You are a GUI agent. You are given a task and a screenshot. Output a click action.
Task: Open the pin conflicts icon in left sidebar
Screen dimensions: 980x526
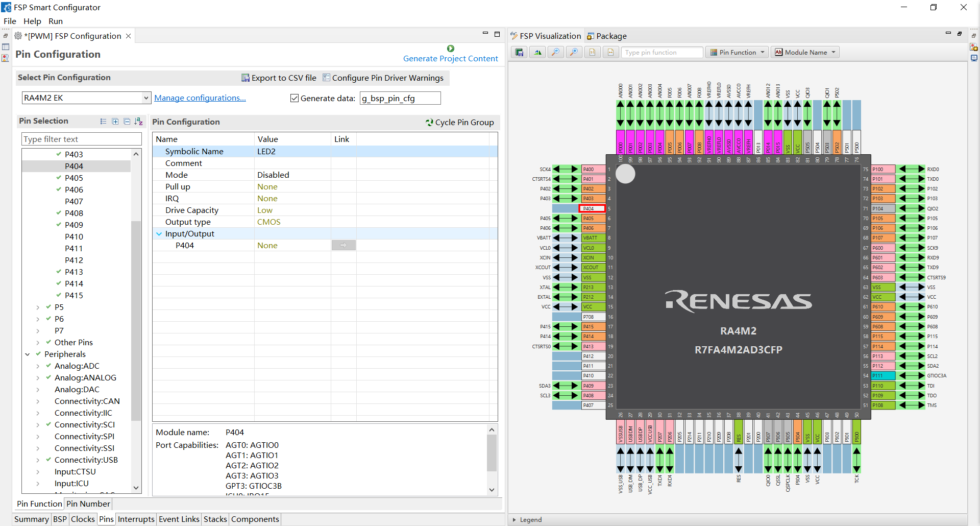[x=6, y=58]
